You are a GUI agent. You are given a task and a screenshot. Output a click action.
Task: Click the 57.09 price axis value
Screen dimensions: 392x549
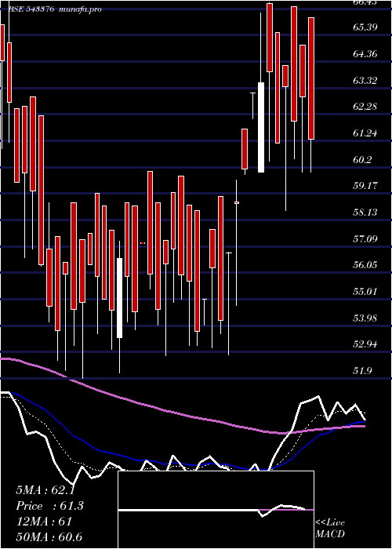tap(365, 239)
